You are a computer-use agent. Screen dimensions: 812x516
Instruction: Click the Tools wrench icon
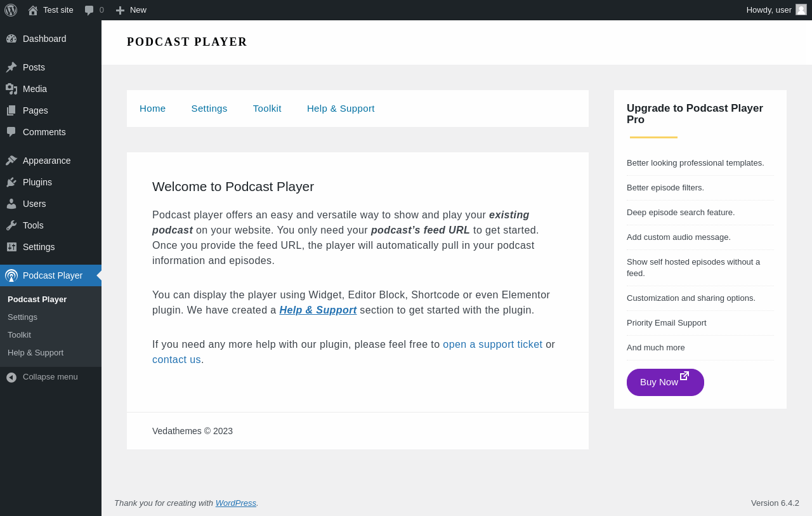[x=11, y=225]
